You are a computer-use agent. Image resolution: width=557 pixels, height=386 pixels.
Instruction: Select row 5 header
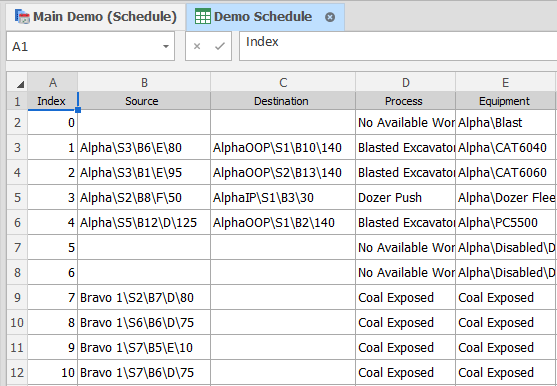(17, 197)
